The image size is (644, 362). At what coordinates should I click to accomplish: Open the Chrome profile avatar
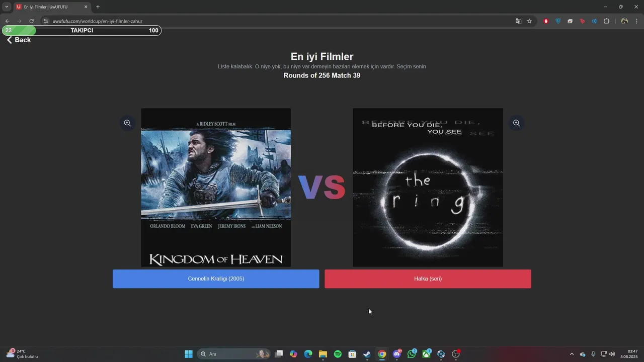pyautogui.click(x=624, y=21)
